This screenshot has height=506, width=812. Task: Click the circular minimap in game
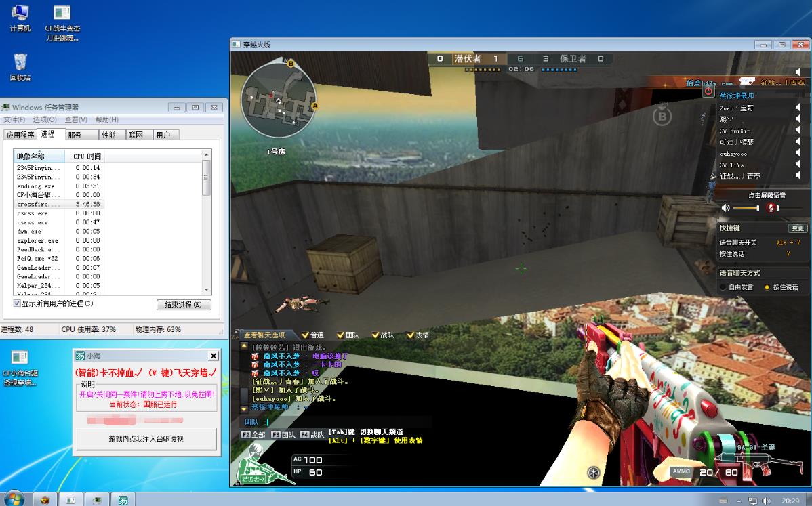pos(279,100)
